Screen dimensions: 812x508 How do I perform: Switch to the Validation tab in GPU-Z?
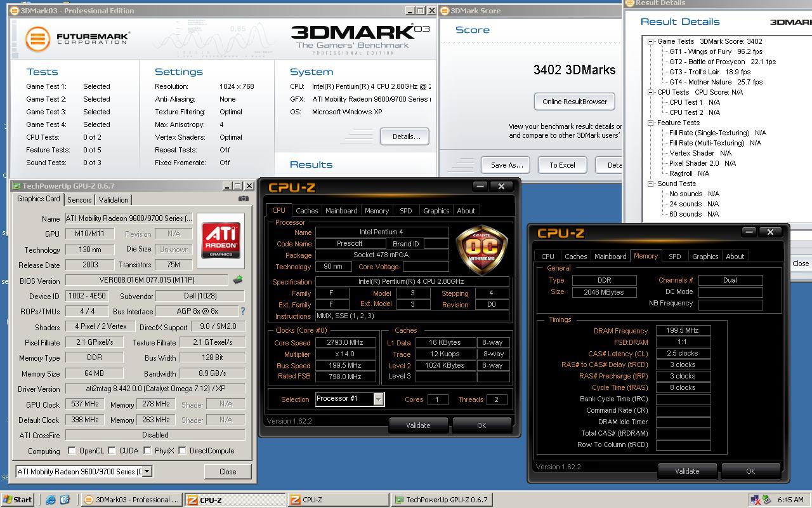pyautogui.click(x=113, y=199)
